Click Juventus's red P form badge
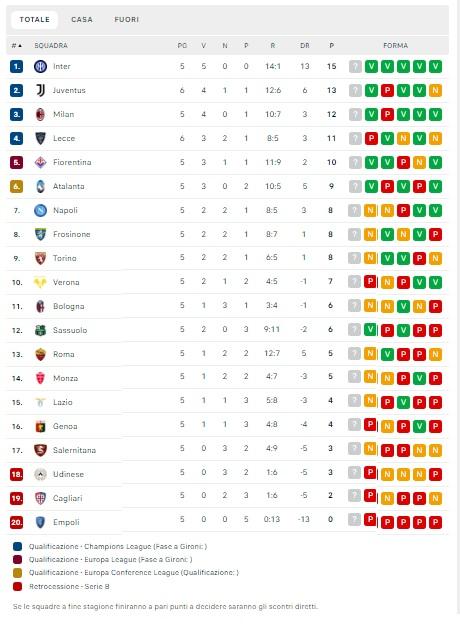 click(x=387, y=90)
